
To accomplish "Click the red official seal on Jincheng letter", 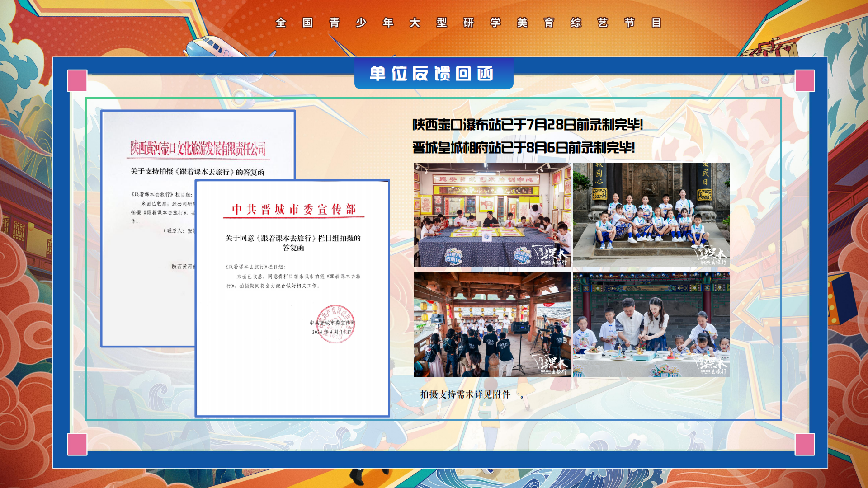I will click(x=335, y=324).
